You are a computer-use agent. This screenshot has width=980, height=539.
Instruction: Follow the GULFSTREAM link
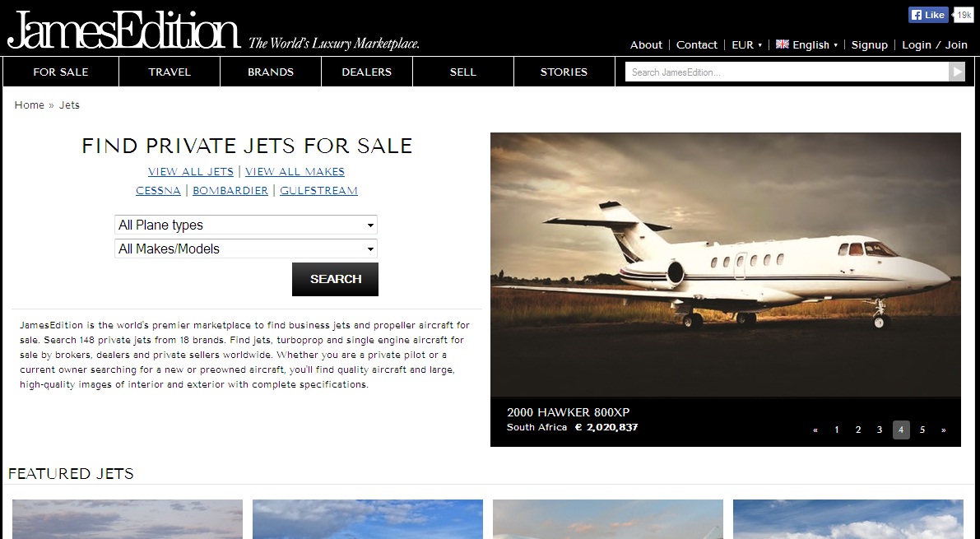[318, 191]
